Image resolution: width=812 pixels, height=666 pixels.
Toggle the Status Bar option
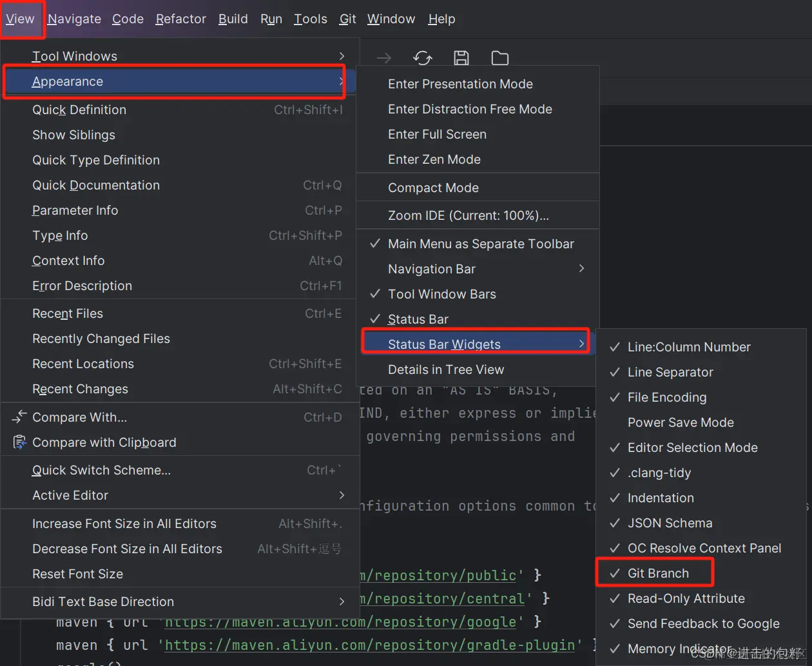pos(478,319)
